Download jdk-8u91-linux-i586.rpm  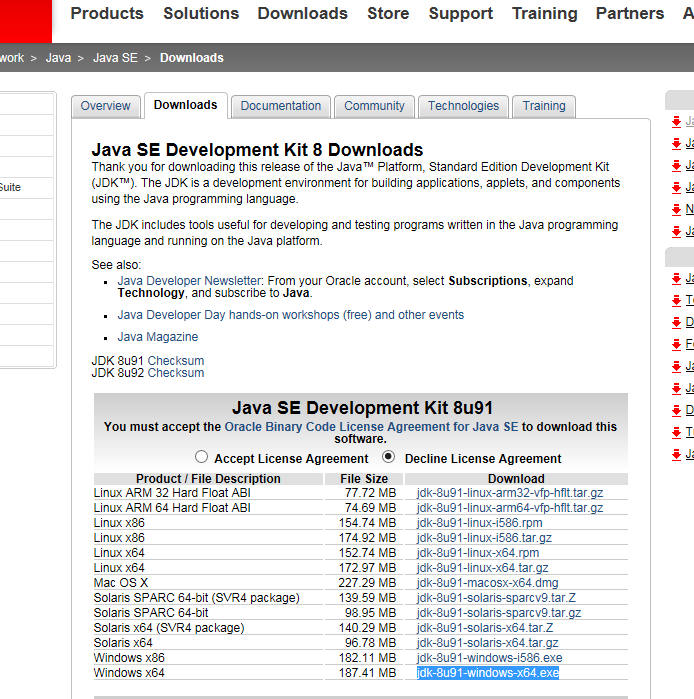coord(480,523)
